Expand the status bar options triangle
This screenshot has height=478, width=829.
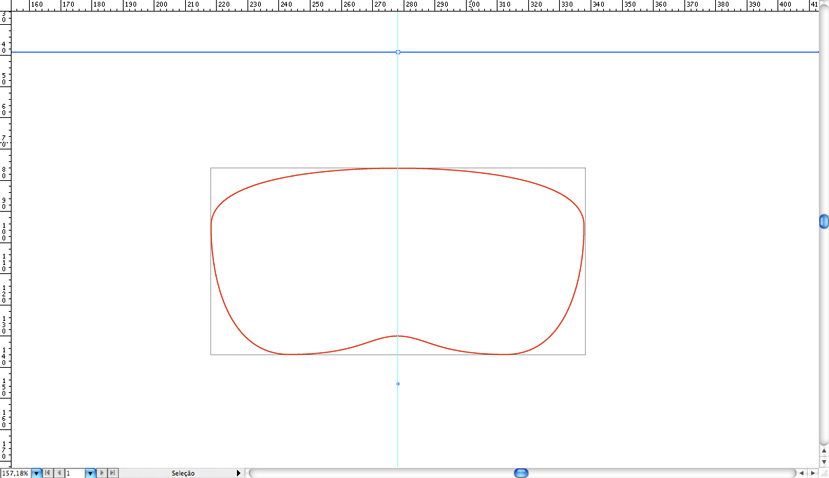[238, 473]
